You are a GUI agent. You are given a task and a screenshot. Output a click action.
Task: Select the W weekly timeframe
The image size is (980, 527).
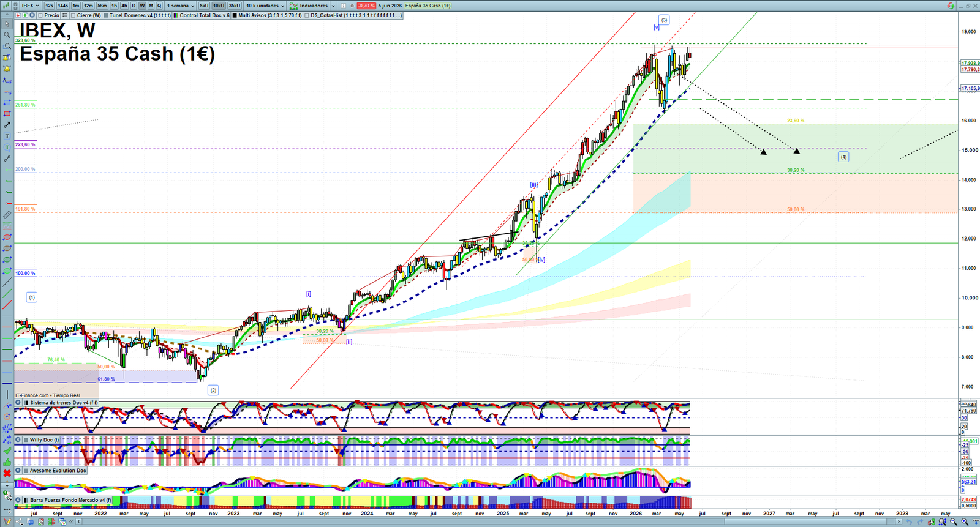pyautogui.click(x=142, y=6)
